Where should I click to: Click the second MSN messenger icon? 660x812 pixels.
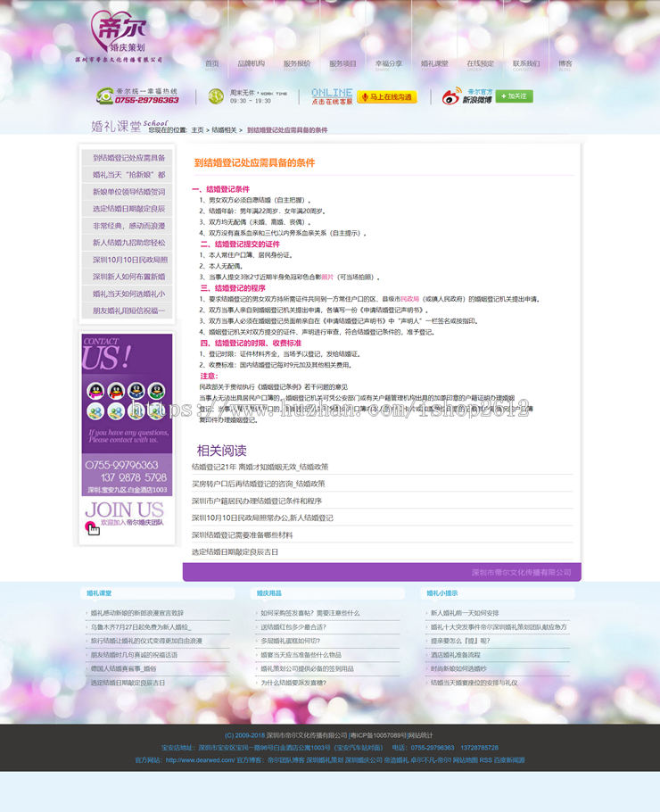(116, 411)
